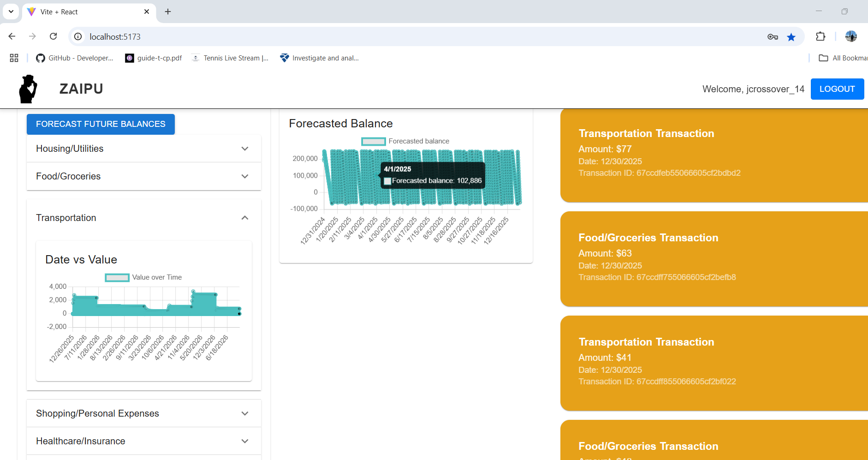Reload the page with refresh icon
The height and width of the screenshot is (460, 868).
point(54,36)
